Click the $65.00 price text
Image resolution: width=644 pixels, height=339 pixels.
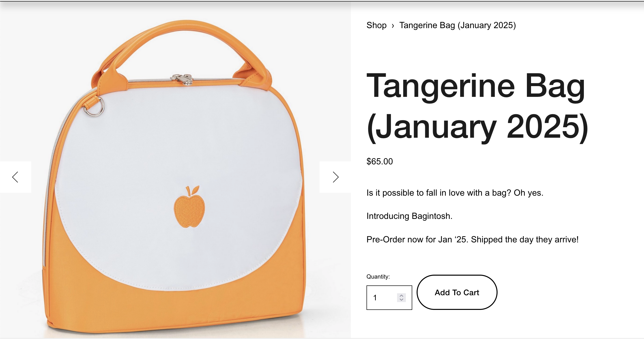379,161
